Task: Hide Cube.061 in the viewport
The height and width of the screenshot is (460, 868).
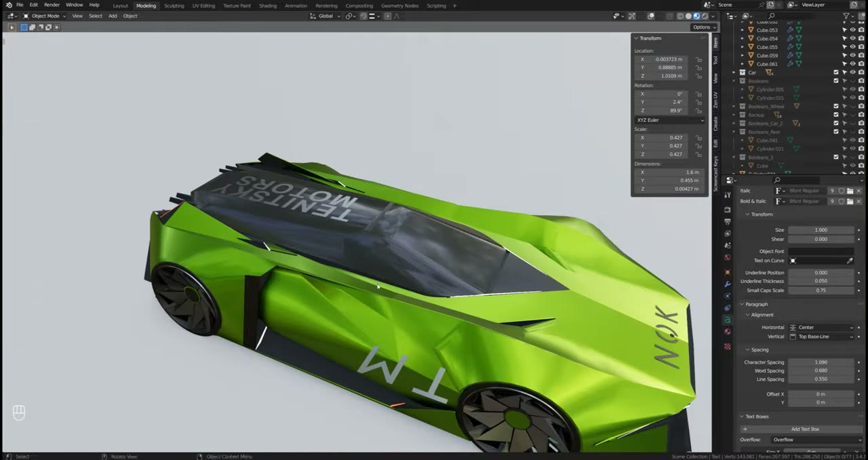Action: (852, 64)
